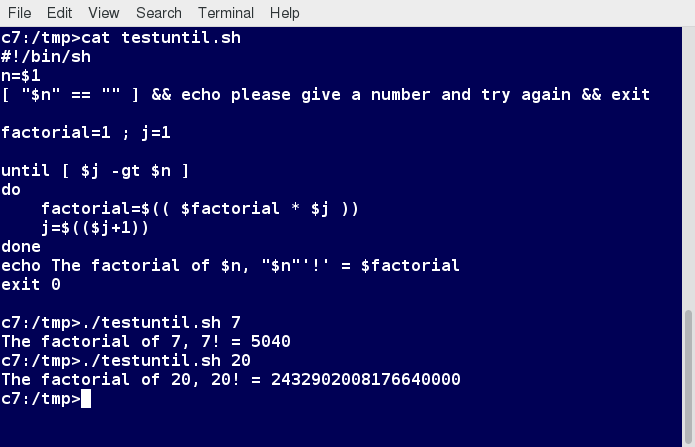Screen dimensions: 695x447
Task: Click the 'done' keyword line
Action: point(21,247)
